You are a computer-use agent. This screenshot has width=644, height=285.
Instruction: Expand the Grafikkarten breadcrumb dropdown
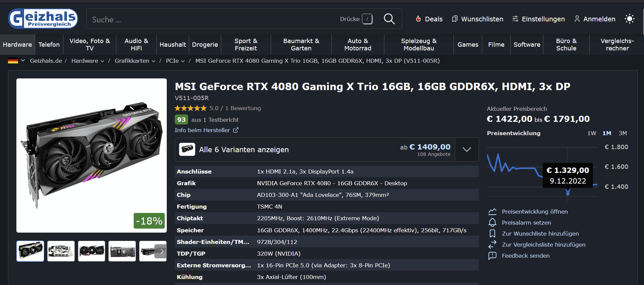(153, 61)
